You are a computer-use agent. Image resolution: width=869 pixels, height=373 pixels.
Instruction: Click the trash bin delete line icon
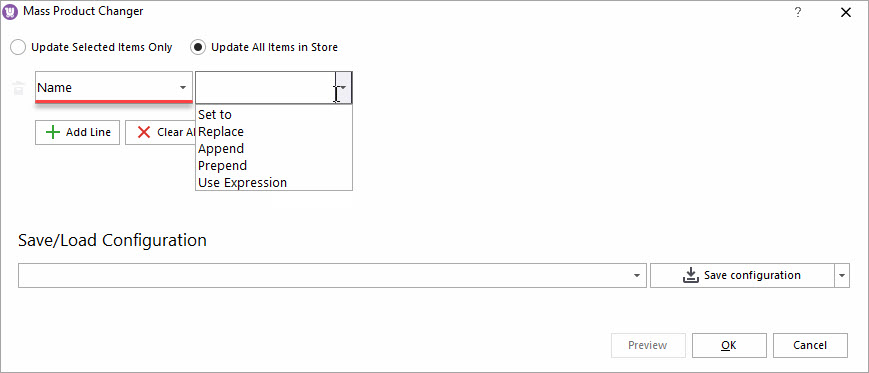click(18, 88)
